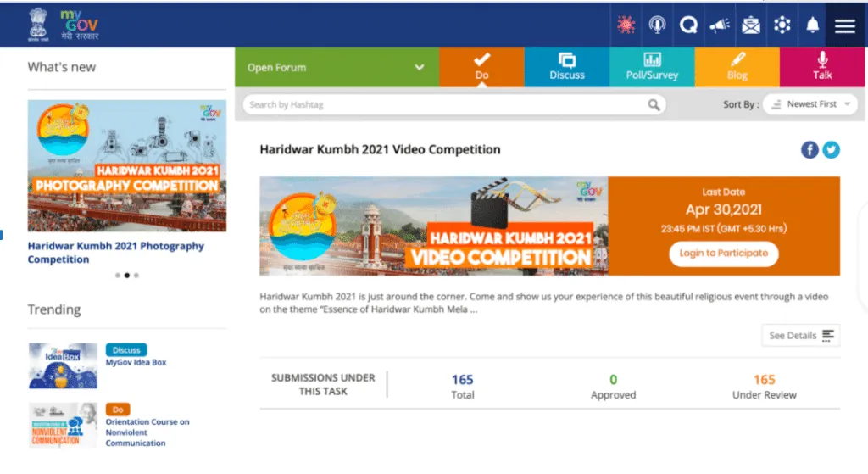868x474 pixels.
Task: Click the envelope newsletter icon
Action: tap(750, 25)
